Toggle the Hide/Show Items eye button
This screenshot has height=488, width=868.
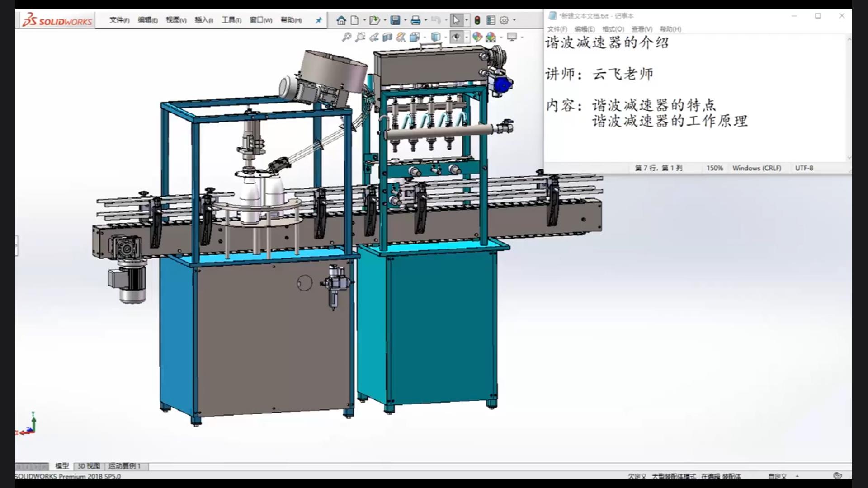pos(456,37)
